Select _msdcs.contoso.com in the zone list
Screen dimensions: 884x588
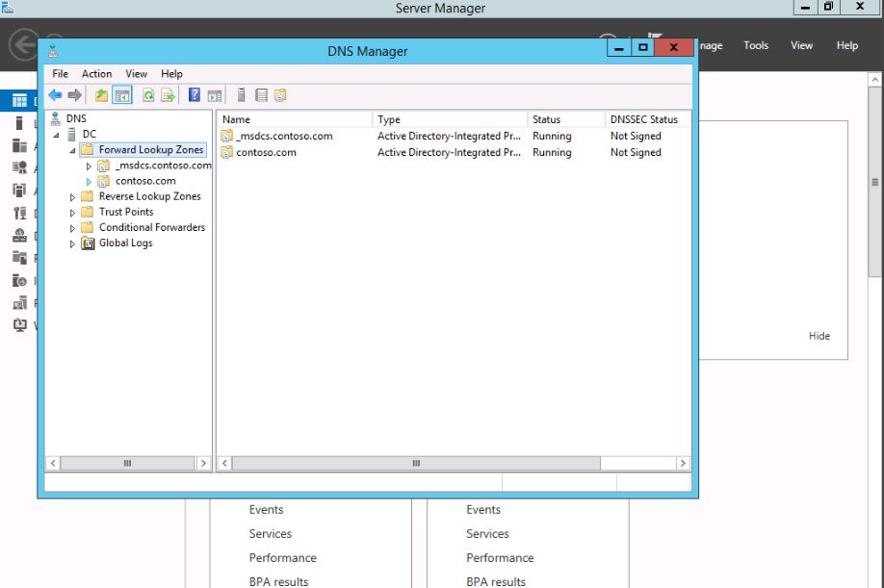pyautogui.click(x=283, y=136)
